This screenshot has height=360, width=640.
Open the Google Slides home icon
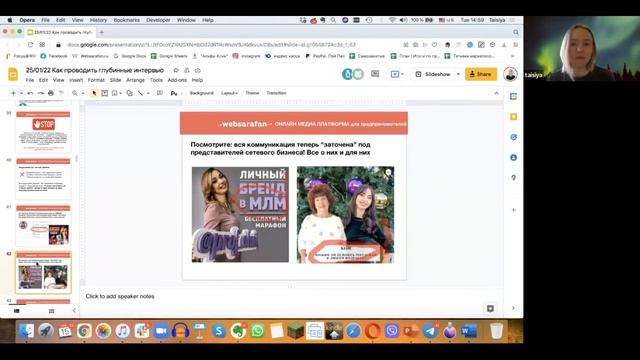coord(13,74)
